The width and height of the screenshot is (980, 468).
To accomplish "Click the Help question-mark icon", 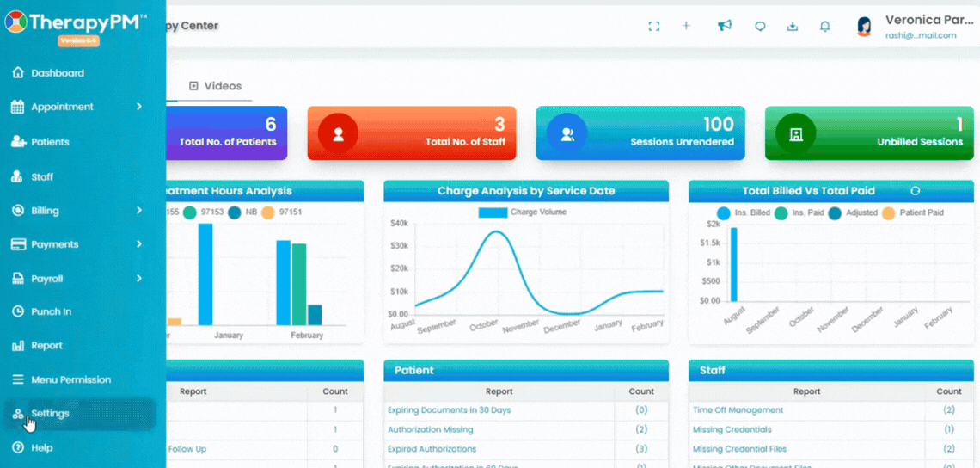I will 18,448.
